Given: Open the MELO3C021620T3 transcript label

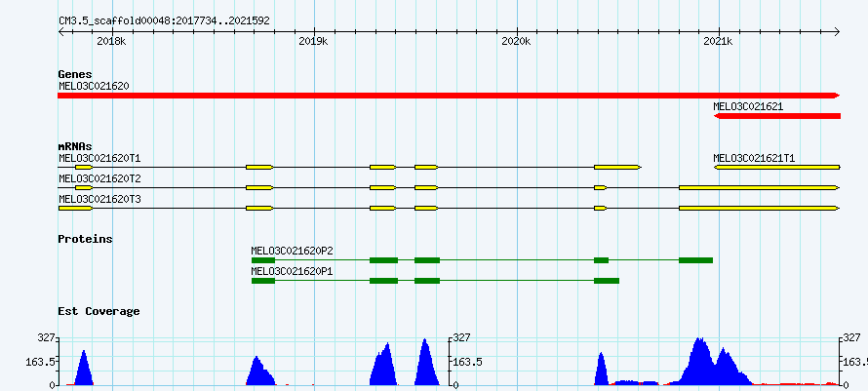Looking at the screenshot, I should (x=99, y=199).
